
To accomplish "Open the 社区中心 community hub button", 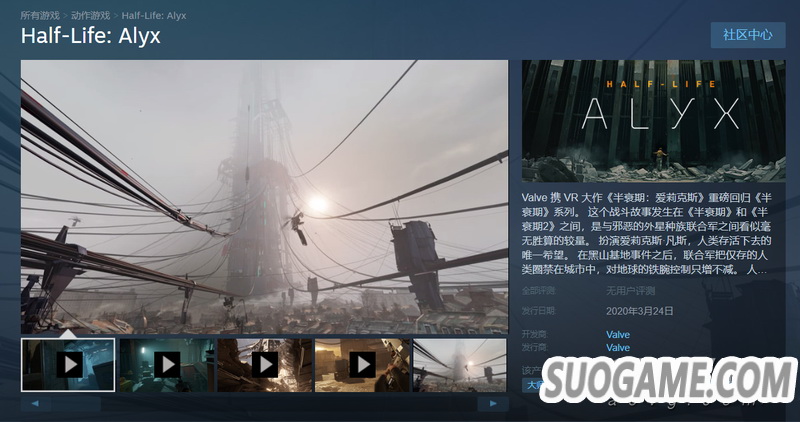I will (x=747, y=35).
